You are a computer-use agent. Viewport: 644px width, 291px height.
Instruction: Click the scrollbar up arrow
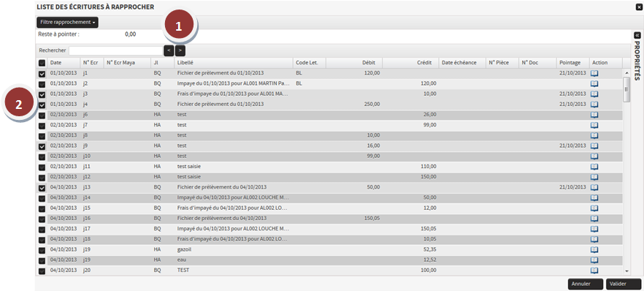tap(626, 73)
